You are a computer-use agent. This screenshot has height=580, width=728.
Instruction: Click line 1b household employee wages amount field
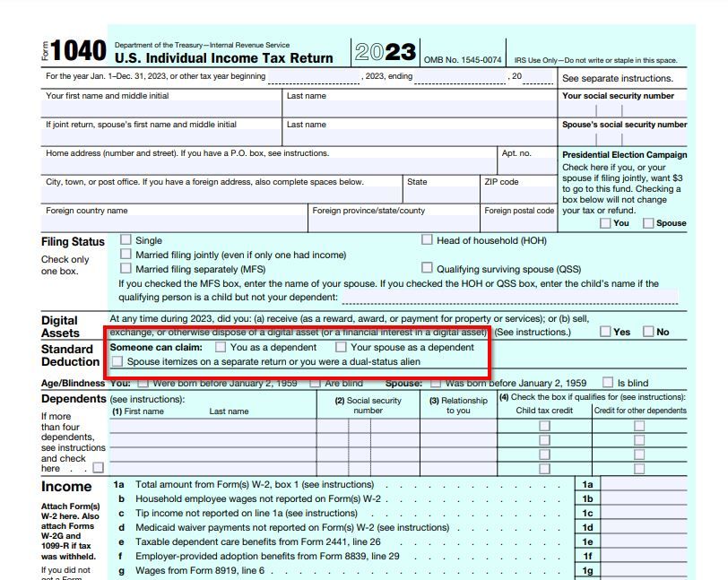(x=644, y=498)
